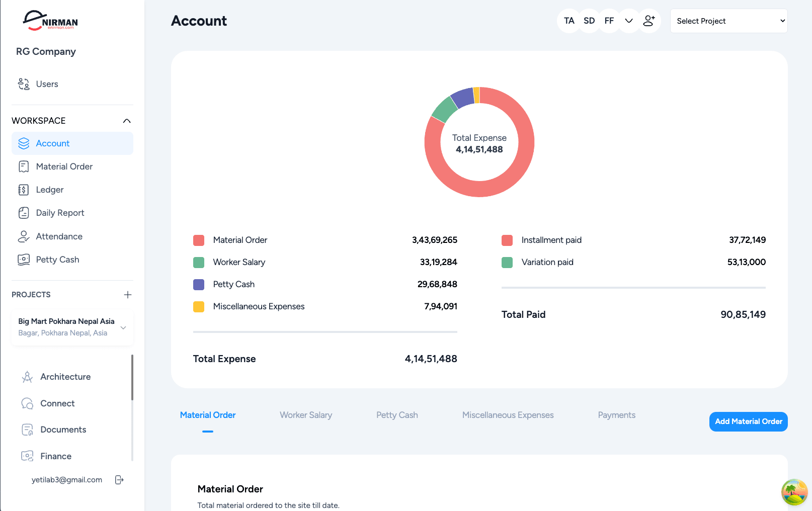This screenshot has width=812, height=511.
Task: Expand the Big Mart Pokhara project card
Action: point(123,327)
